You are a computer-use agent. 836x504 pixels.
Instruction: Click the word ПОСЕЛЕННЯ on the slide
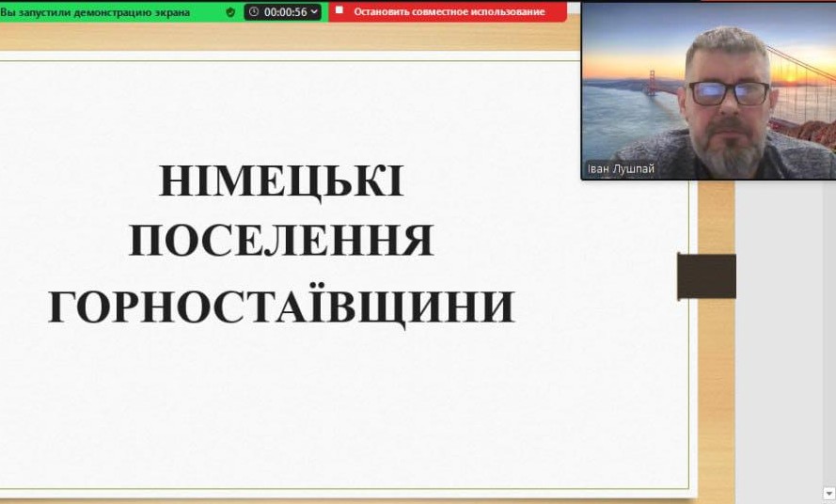[281, 243]
